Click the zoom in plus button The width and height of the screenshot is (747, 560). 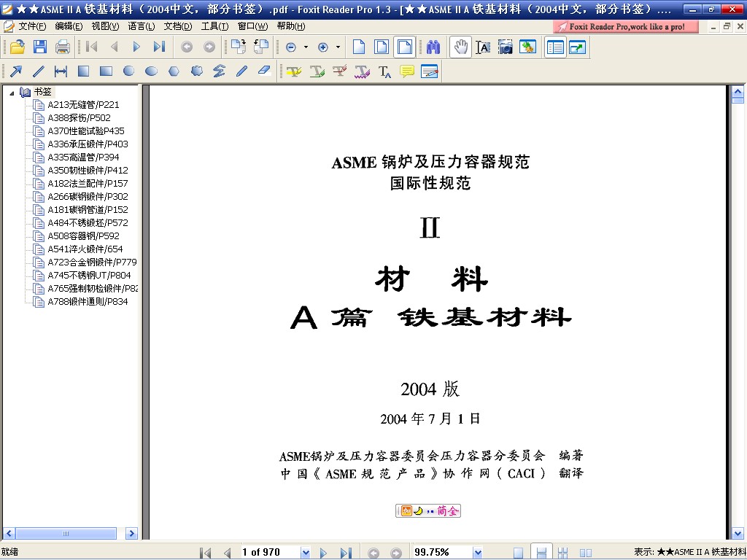[x=323, y=47]
